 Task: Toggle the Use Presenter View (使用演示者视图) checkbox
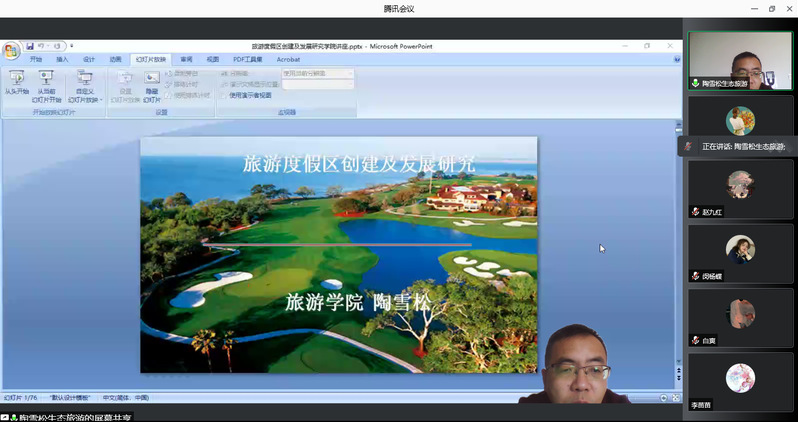(x=225, y=96)
